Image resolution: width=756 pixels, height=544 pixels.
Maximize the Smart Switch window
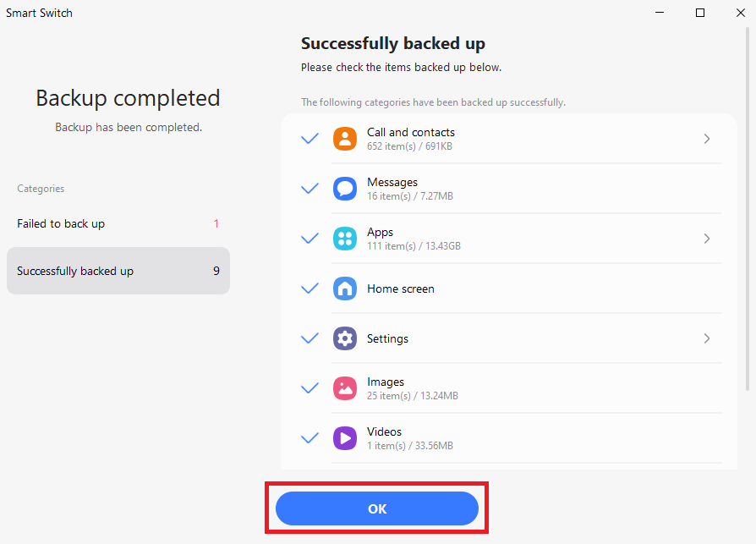click(x=700, y=13)
